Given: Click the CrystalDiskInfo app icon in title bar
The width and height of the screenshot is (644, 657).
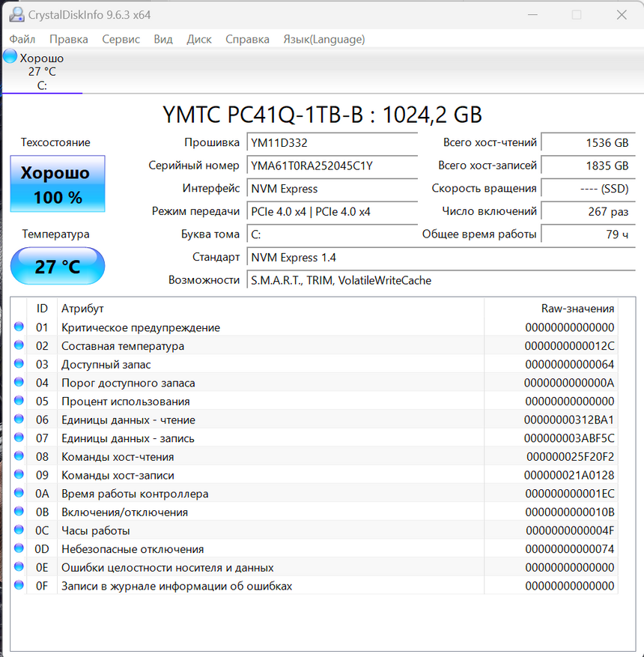Looking at the screenshot, I should (x=16, y=15).
